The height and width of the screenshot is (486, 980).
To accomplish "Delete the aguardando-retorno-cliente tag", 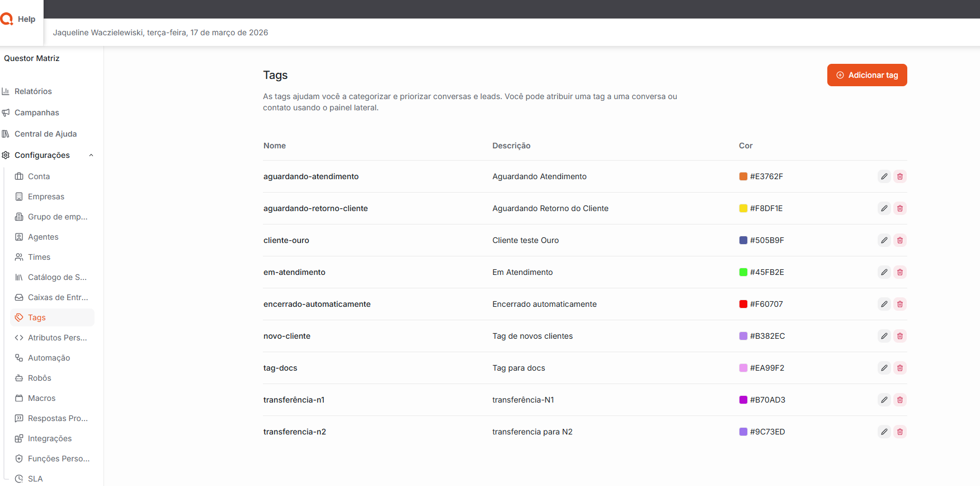I will click(x=899, y=208).
